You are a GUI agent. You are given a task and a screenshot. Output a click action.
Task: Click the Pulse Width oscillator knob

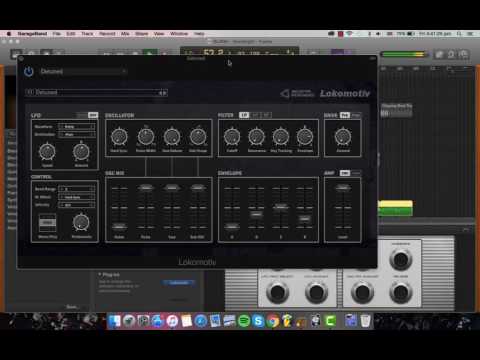click(x=146, y=136)
